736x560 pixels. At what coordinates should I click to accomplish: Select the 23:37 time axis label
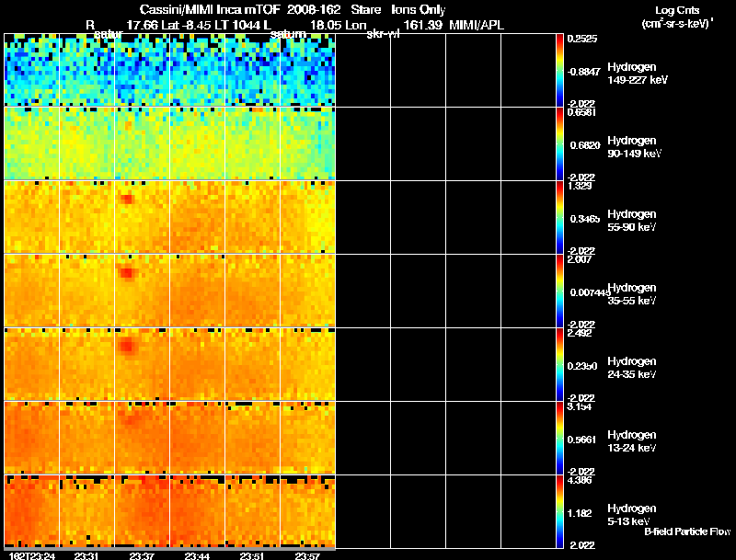[x=141, y=555]
